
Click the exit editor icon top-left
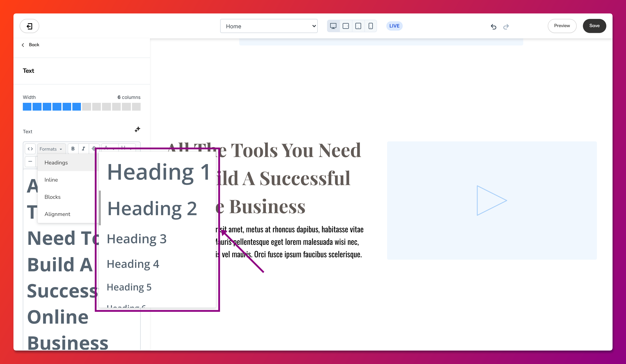(x=29, y=26)
